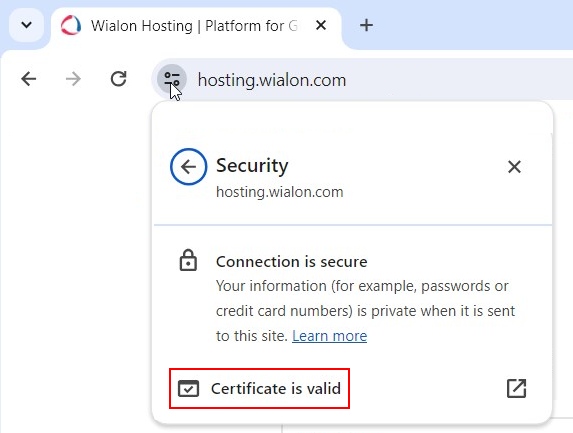The height and width of the screenshot is (433, 573).
Task: Close the Wialon Hosting tab
Action: click(320, 26)
